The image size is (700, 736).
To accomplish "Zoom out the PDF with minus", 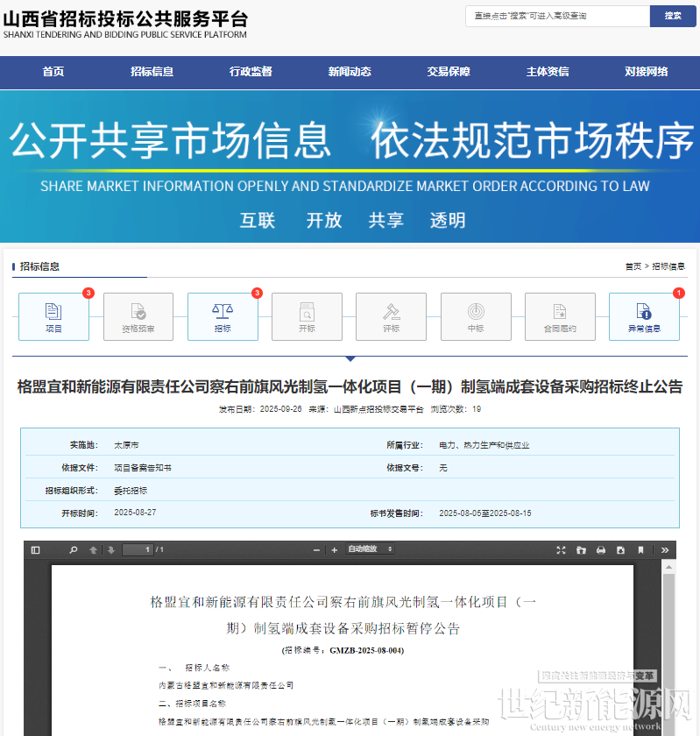I will click(316, 550).
